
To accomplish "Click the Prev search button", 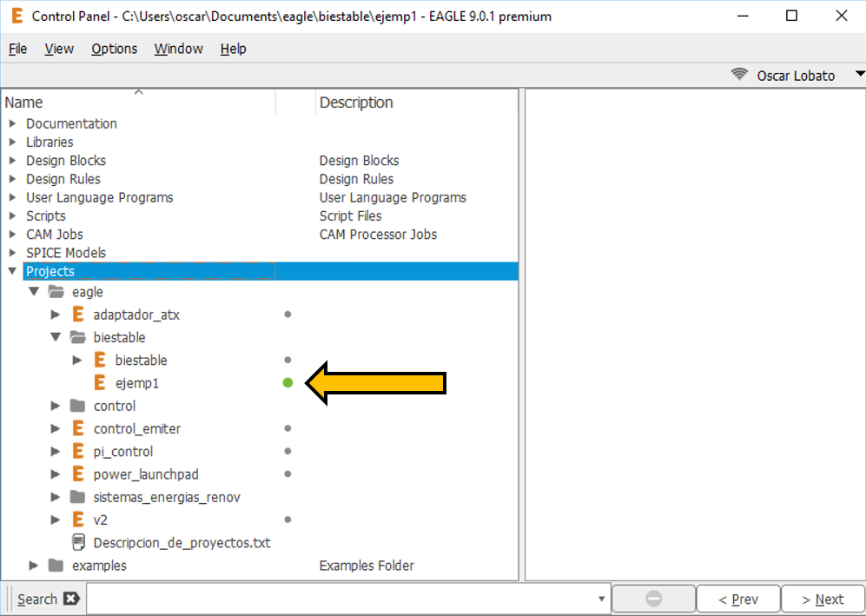I will point(737,599).
